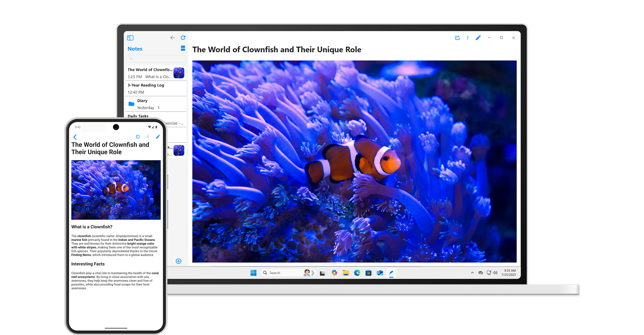Image resolution: width=644 pixels, height=335 pixels.
Task: Tap the share icon on the phone note
Action: click(x=138, y=137)
